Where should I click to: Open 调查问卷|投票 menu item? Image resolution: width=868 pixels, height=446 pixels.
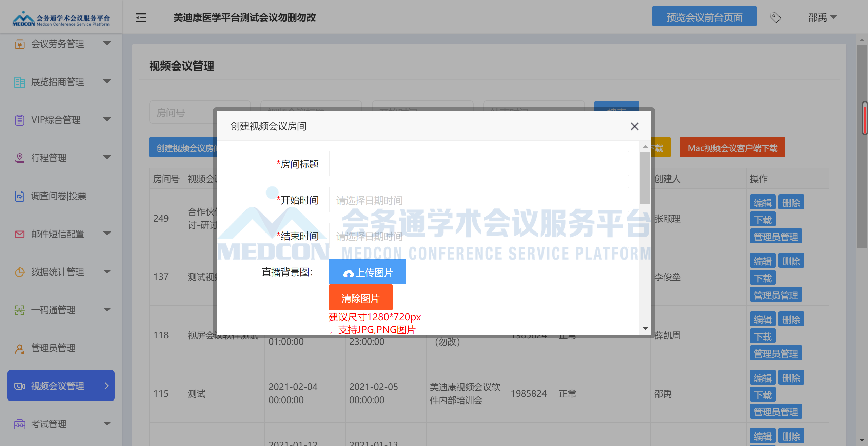tap(61, 196)
